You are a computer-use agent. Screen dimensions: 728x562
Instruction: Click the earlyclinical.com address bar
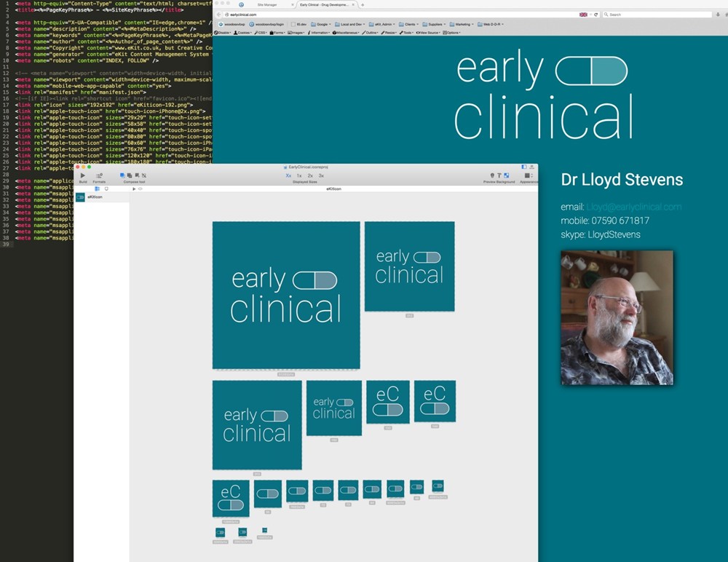[399, 15]
